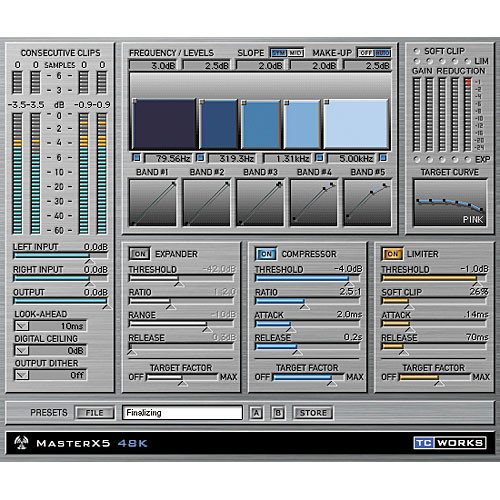
Task: Click the Output level slider
Action: pyautogui.click(x=61, y=301)
